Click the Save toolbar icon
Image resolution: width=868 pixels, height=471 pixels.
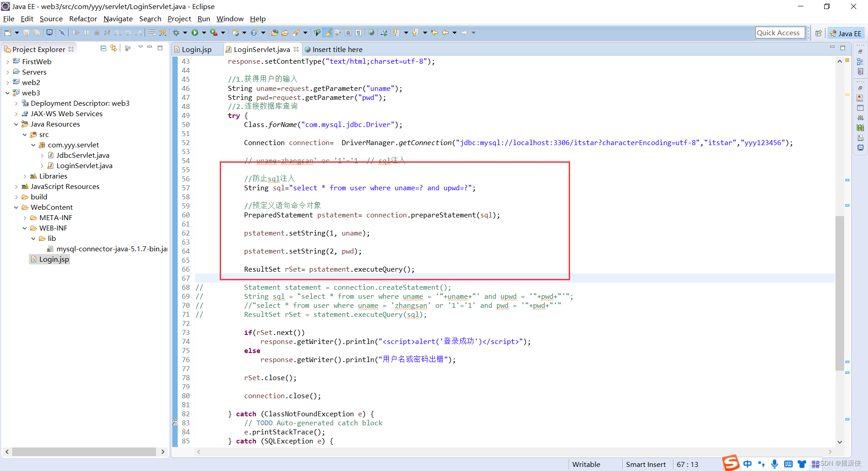[x=26, y=33]
